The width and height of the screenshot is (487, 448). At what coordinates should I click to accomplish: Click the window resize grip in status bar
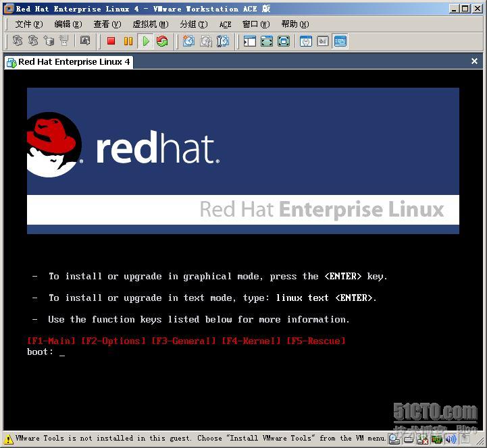click(480, 441)
